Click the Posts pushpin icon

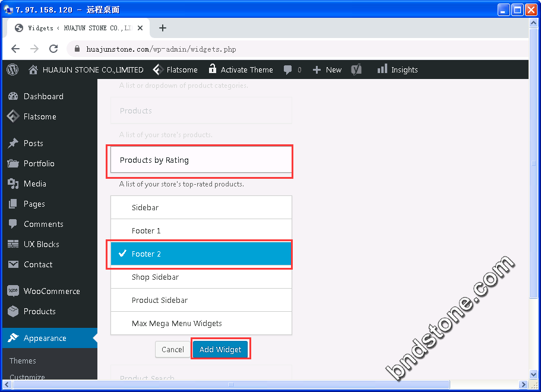(13, 143)
